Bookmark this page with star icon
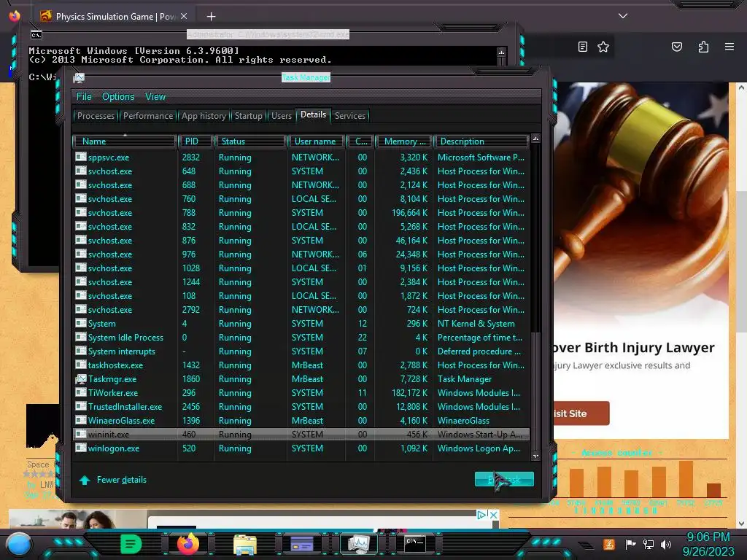Image resolution: width=747 pixels, height=560 pixels. pos(603,47)
